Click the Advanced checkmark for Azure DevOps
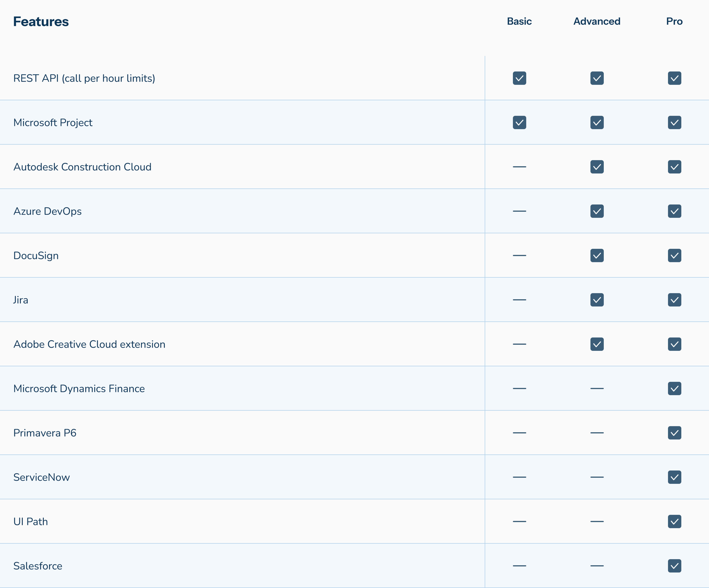The height and width of the screenshot is (588, 709). point(597,211)
